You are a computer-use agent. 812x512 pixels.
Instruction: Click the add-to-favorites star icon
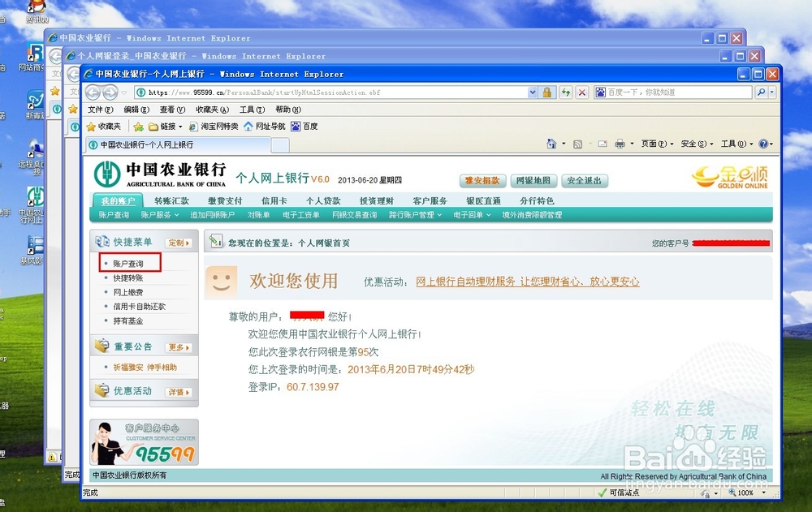(x=138, y=127)
